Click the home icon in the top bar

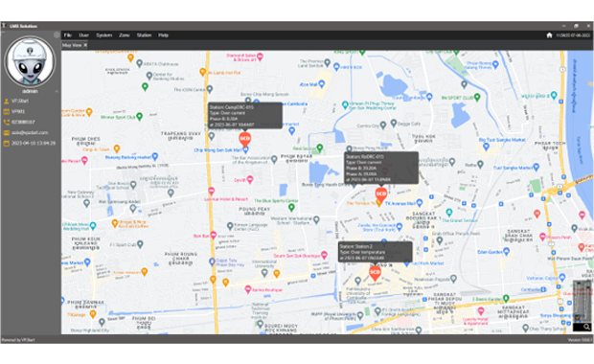[x=549, y=35]
